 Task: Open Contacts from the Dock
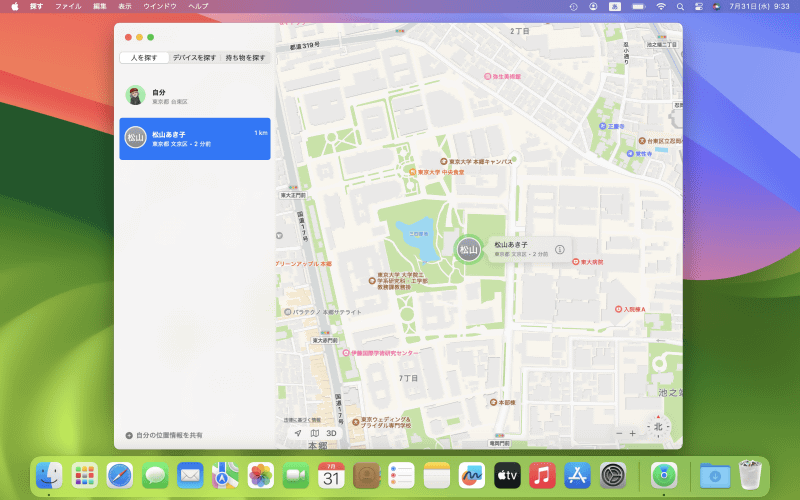[366, 476]
